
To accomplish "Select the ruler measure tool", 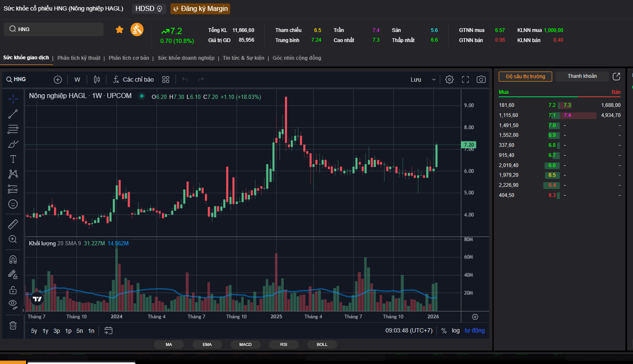I will 13,224.
